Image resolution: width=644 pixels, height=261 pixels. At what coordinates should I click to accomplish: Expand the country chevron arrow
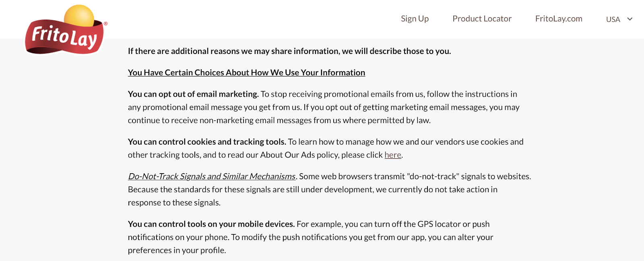[x=630, y=19]
